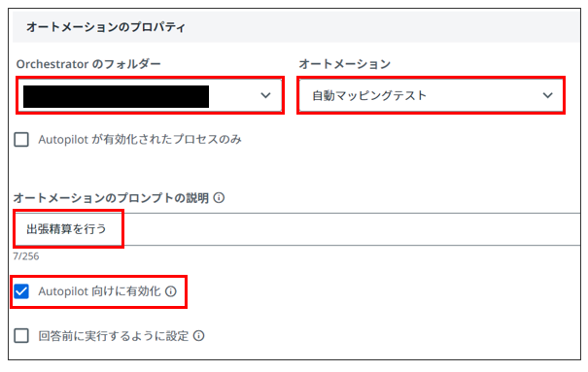The width and height of the screenshot is (588, 372).
Task: Click the 回答前に実行するように設定 label text
Action: [114, 336]
